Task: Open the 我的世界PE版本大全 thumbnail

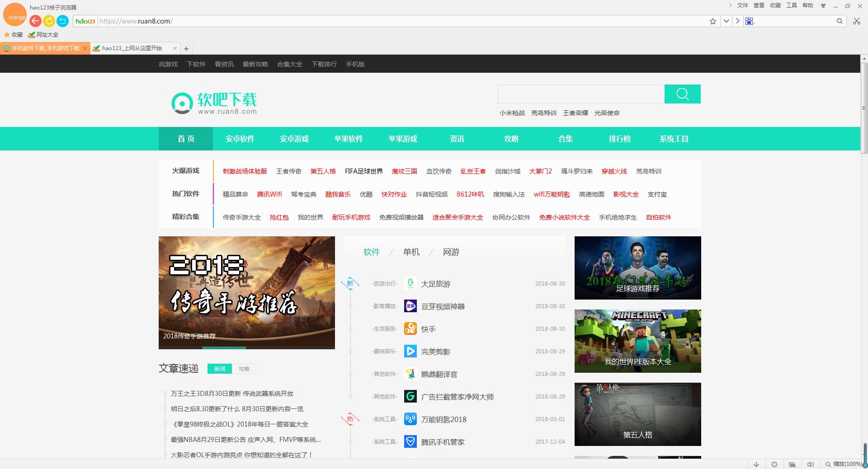Action: point(638,341)
